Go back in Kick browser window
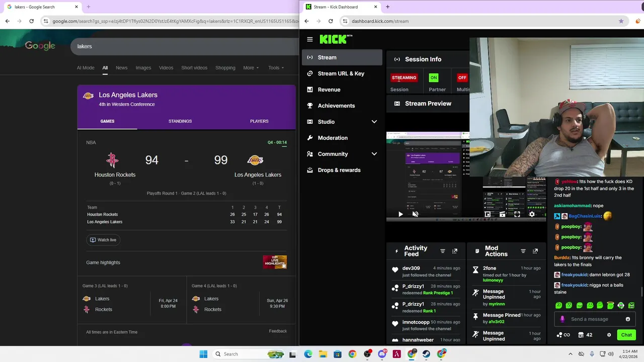The width and height of the screenshot is (644, 362). click(x=306, y=21)
